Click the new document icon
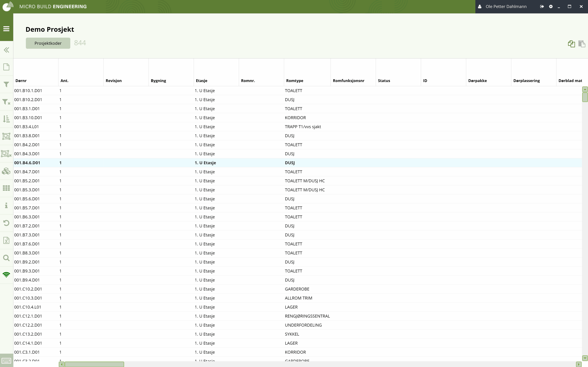Screen dimensions: 588x367 click(x=6, y=67)
